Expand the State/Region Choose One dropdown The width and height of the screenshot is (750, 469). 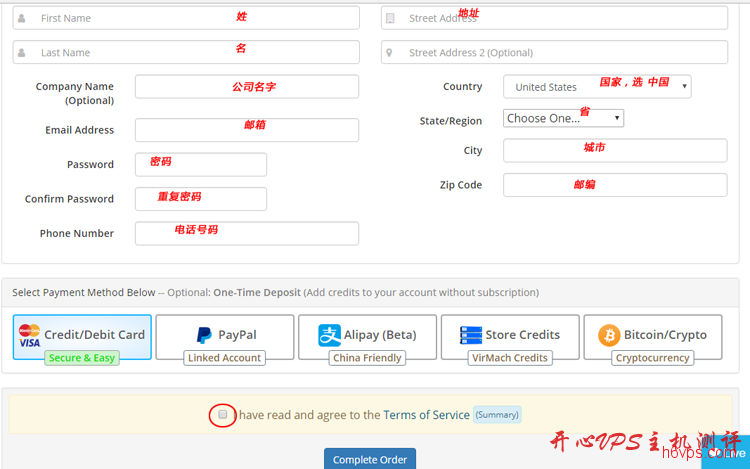(x=563, y=118)
